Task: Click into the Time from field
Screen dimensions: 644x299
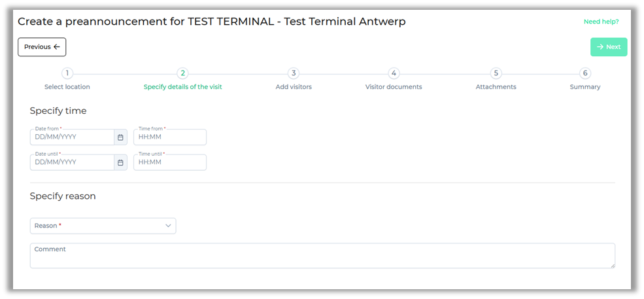Action: pyautogui.click(x=170, y=137)
